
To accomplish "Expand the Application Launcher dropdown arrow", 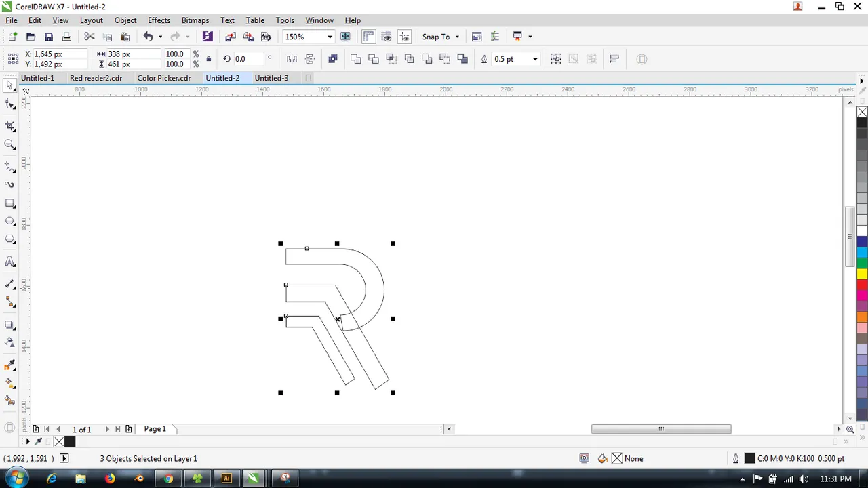I will click(x=530, y=37).
